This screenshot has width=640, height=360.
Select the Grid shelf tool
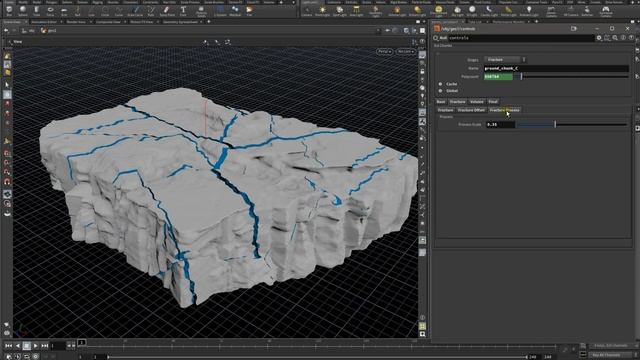(x=64, y=11)
